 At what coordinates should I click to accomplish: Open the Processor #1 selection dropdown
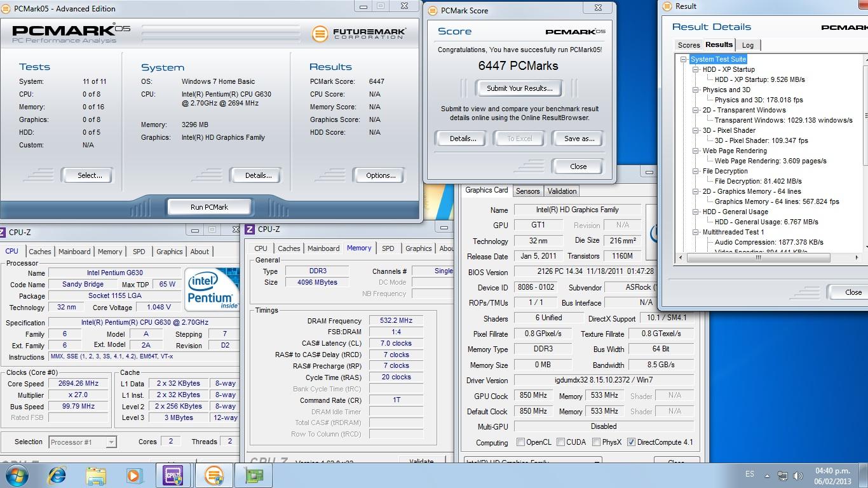tap(83, 442)
